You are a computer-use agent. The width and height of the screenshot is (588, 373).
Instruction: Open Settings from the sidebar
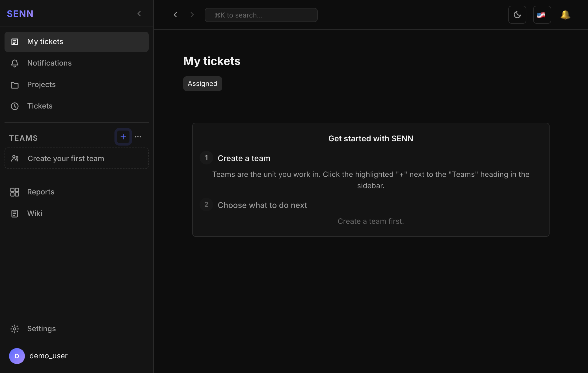click(x=77, y=329)
